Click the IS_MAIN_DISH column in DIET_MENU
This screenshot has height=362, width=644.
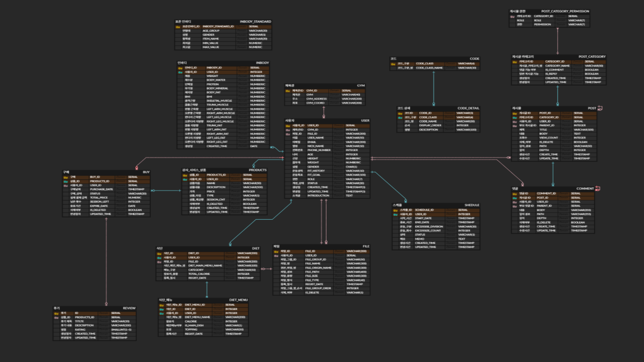[x=194, y=325]
